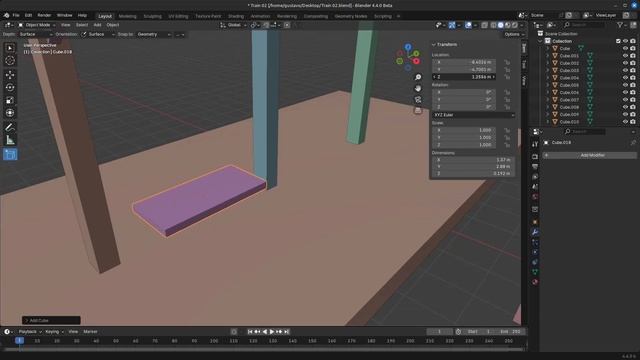This screenshot has width=640, height=360.
Task: Hide Cube.001 in viewport via eye icon
Action: [x=625, y=56]
